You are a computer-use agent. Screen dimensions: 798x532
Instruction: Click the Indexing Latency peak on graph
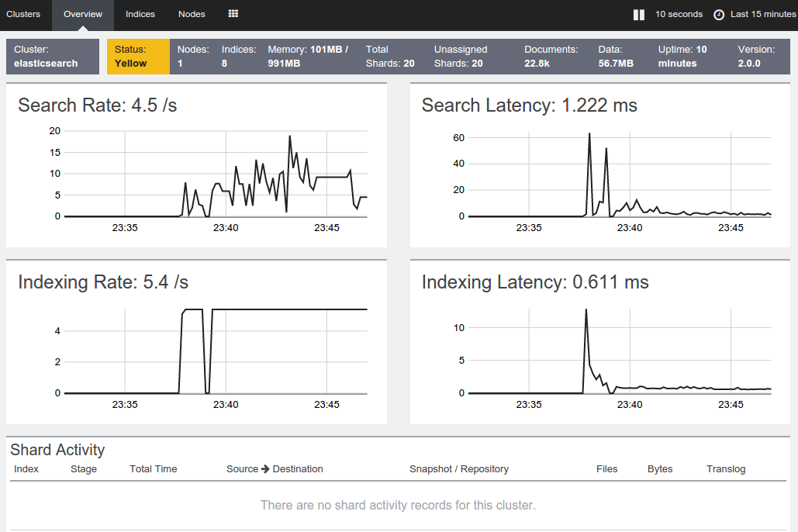pyautogui.click(x=586, y=310)
